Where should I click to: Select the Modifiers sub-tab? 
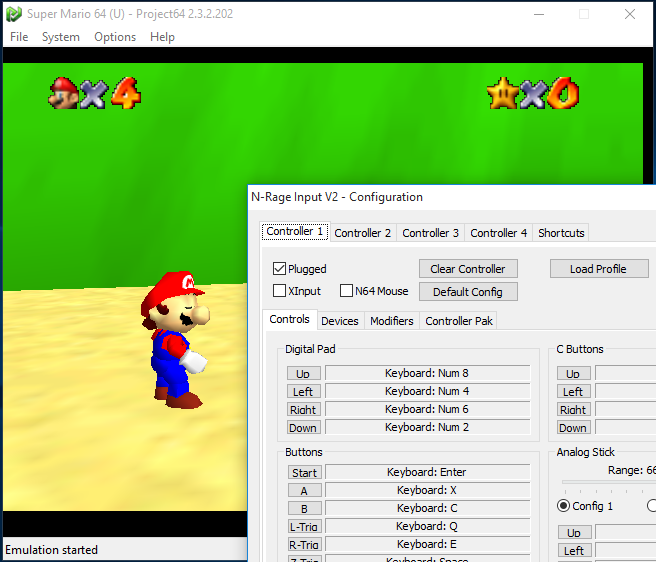[392, 321]
